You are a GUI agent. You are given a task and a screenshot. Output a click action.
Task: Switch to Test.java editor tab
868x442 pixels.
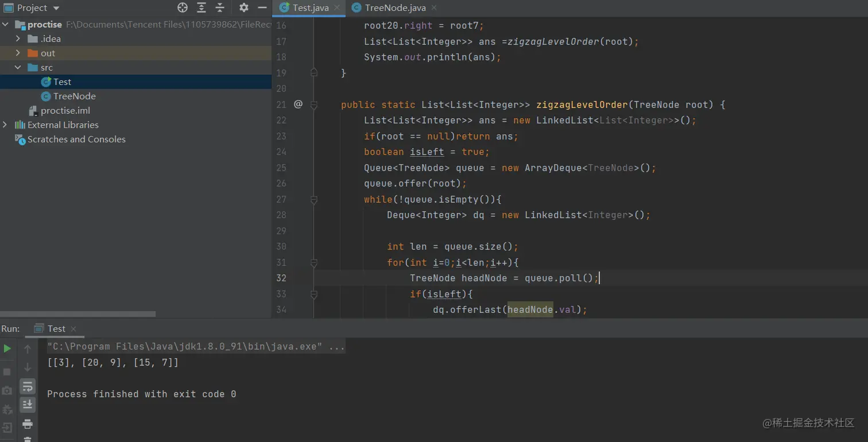point(310,7)
